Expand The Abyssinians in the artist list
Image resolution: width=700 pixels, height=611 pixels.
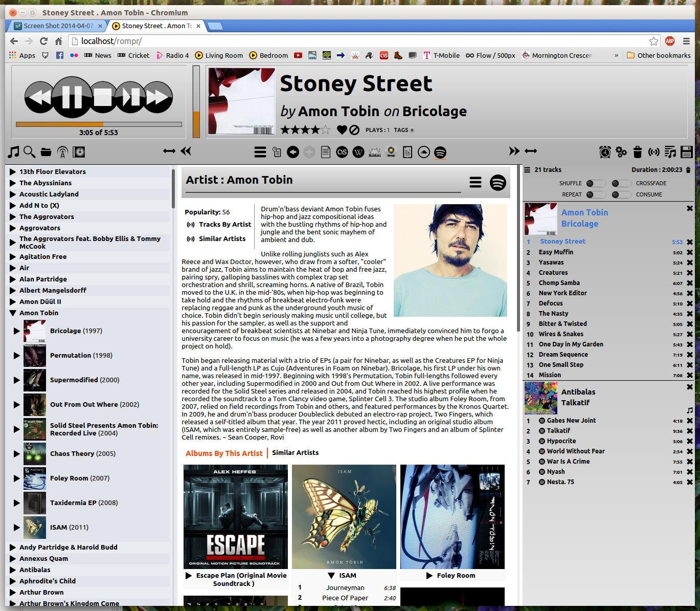coord(12,183)
